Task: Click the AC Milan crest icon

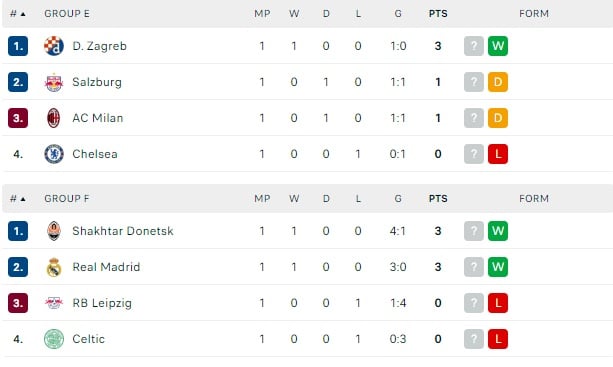Action: [x=54, y=118]
